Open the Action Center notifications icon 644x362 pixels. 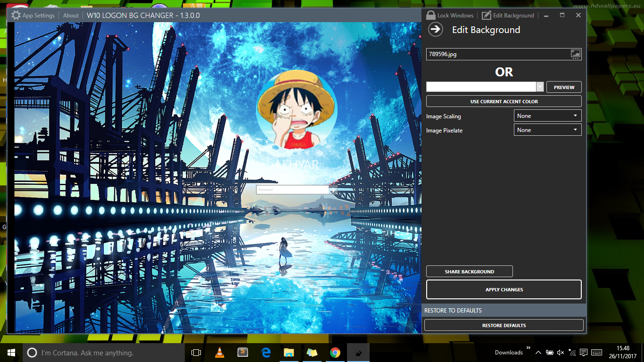(583, 353)
